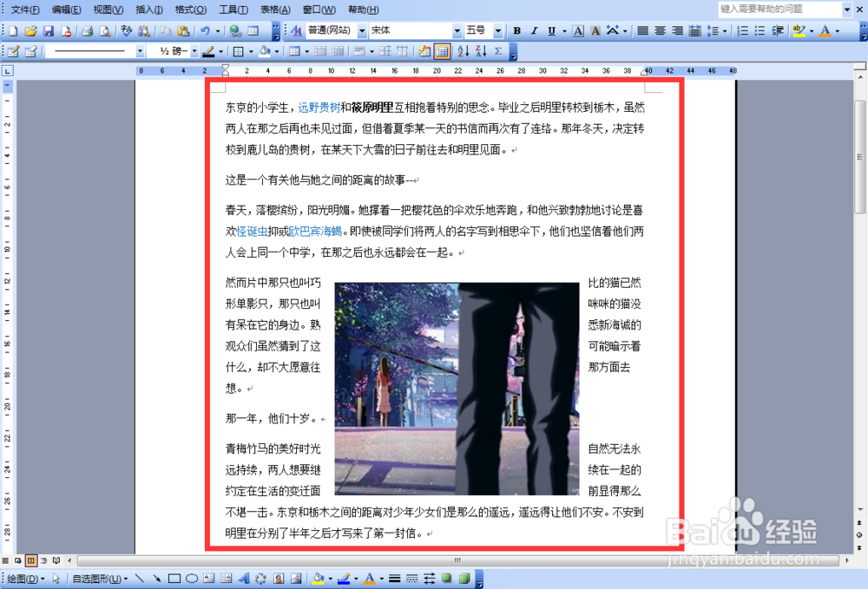Toggle character border on text
This screenshot has width=868, height=589.
578,31
